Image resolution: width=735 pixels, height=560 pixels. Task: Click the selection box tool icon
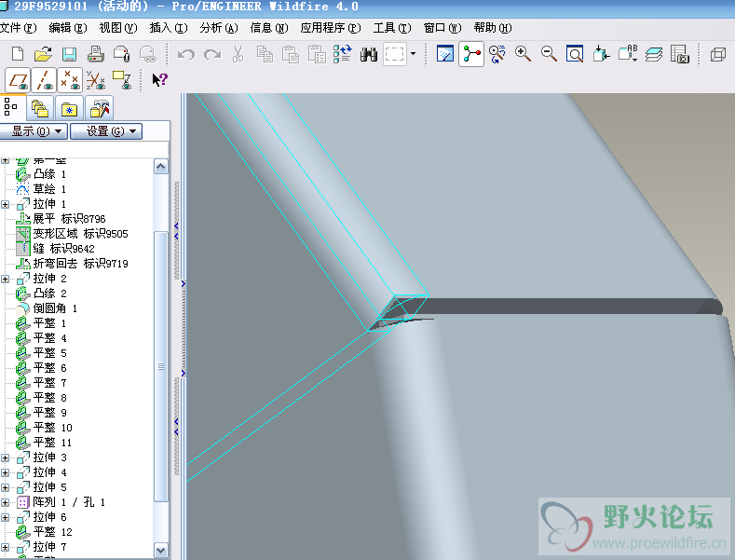[395, 54]
